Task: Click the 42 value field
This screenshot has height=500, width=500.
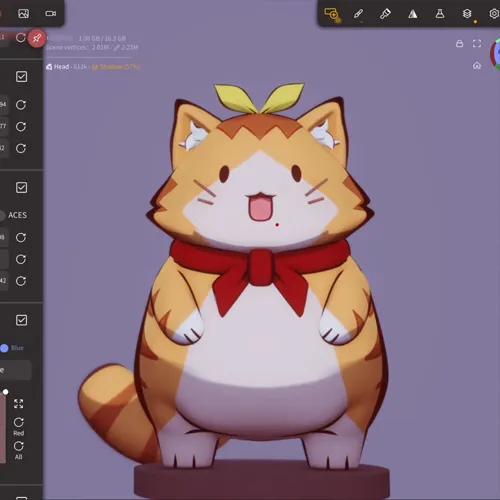Action: [4, 281]
